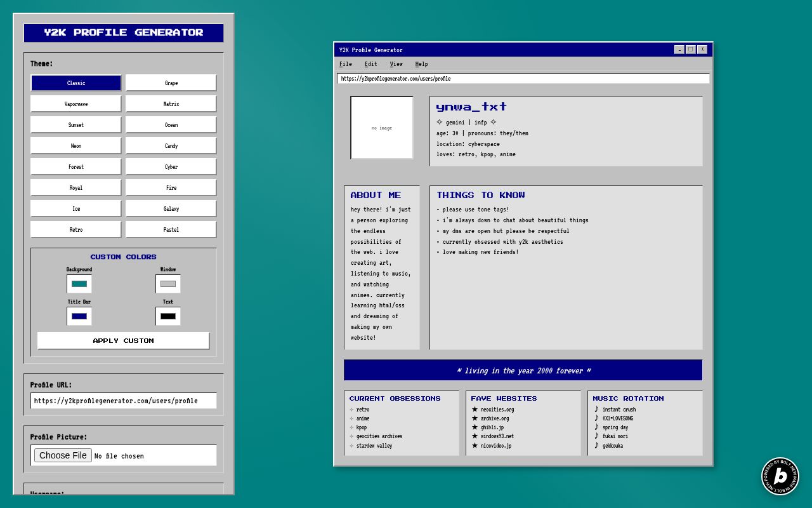Select the Ocean theme button
This screenshot has height=508, width=812.
tap(171, 125)
